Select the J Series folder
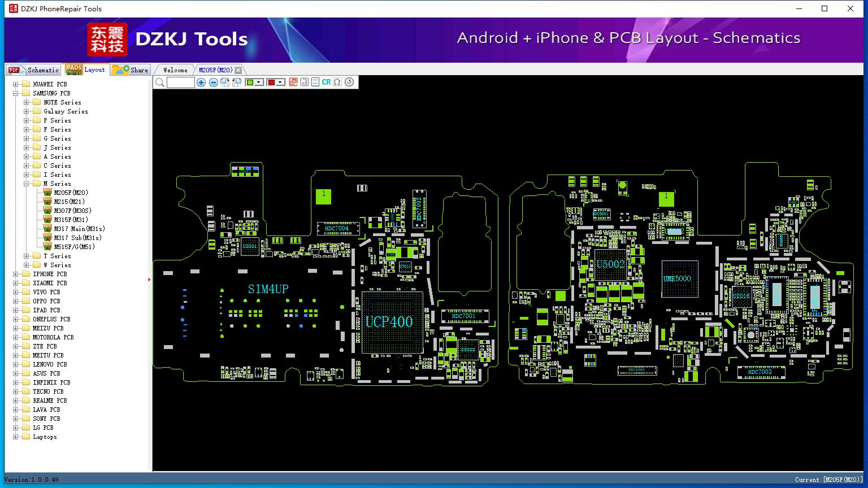The width and height of the screenshot is (868, 488). coord(57,147)
